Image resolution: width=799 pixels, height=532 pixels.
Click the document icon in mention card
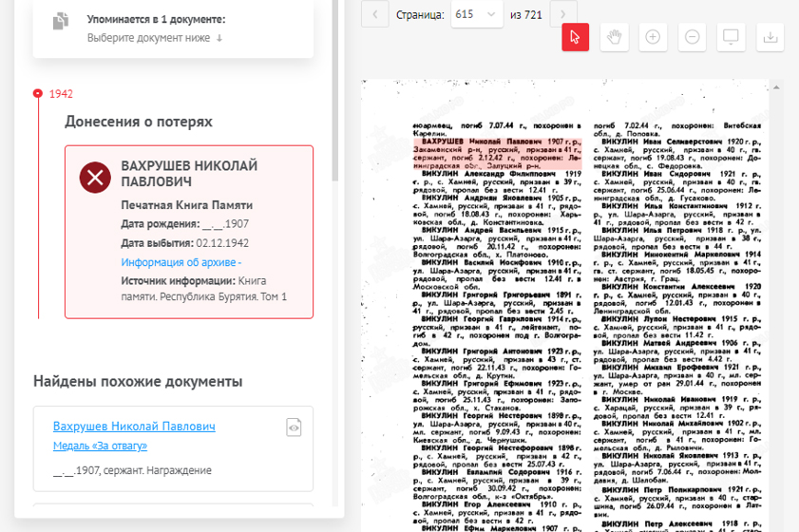(x=62, y=21)
